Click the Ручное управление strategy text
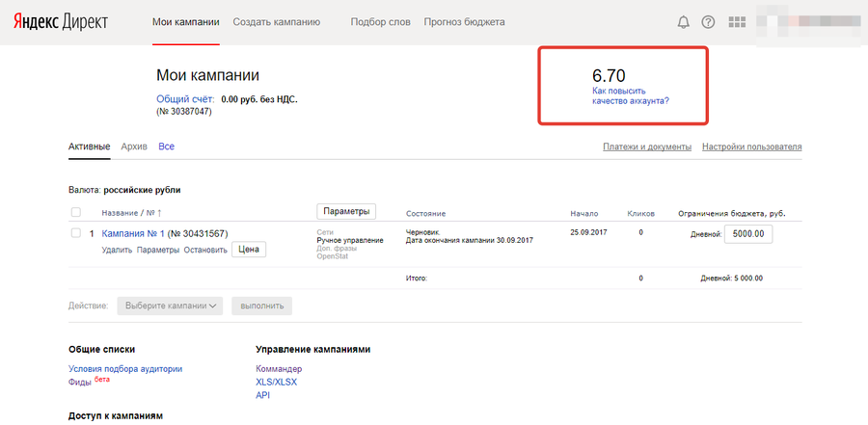Screen dimensions: 868x425 pyautogui.click(x=350, y=241)
